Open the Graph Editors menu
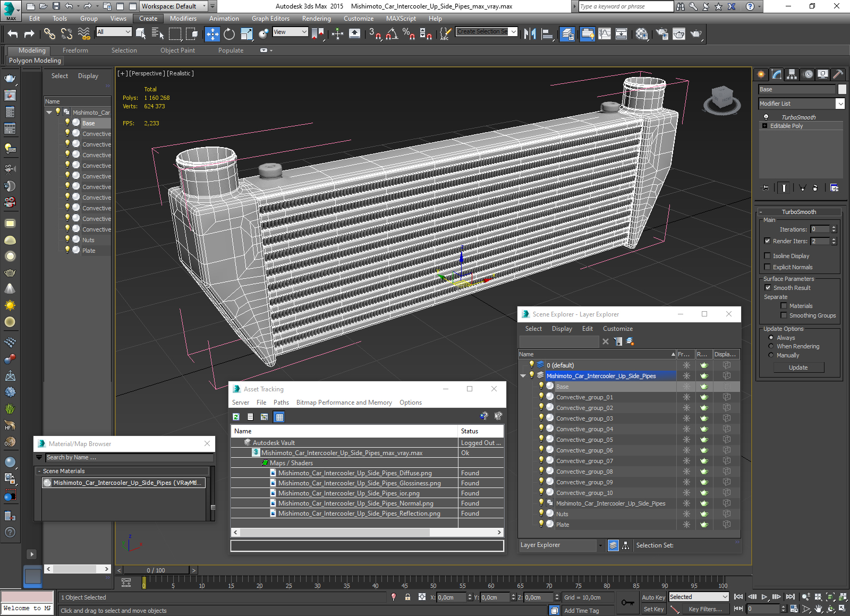Screen dimensions: 850x616 (x=270, y=19)
